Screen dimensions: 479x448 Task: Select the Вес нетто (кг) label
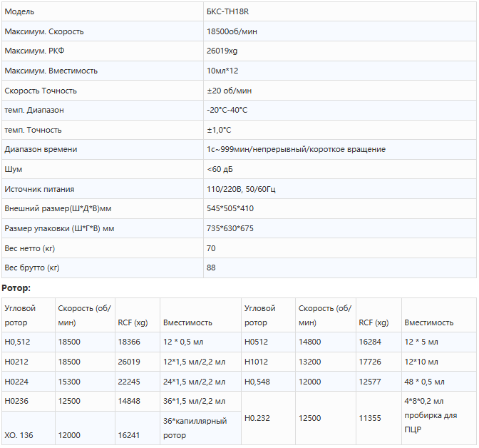tap(29, 248)
